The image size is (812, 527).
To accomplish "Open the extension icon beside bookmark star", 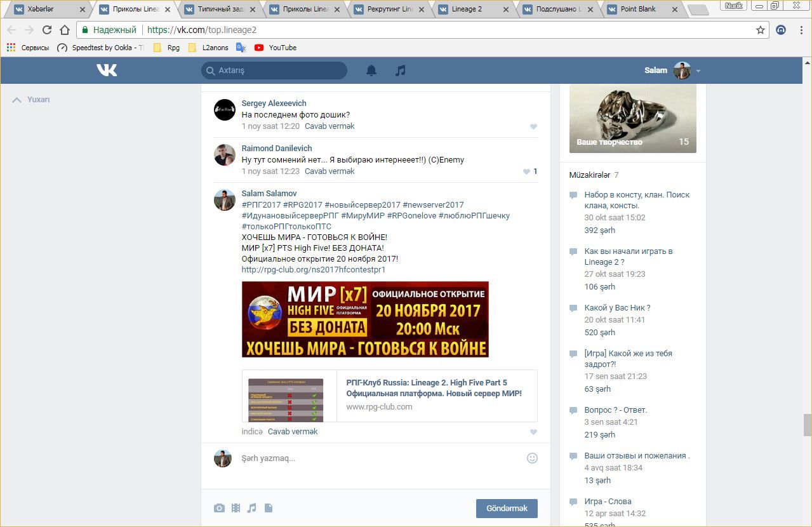I will tap(781, 30).
